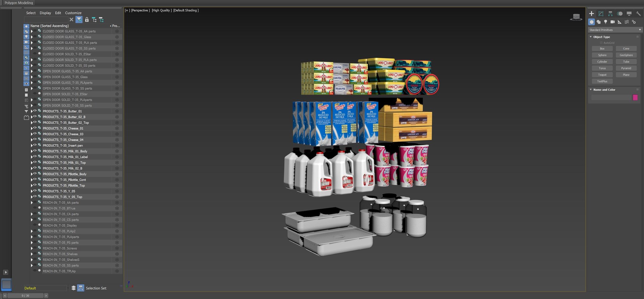Click the Sort by Layer stack icon
This screenshot has height=299, width=644.
[x=73, y=288]
